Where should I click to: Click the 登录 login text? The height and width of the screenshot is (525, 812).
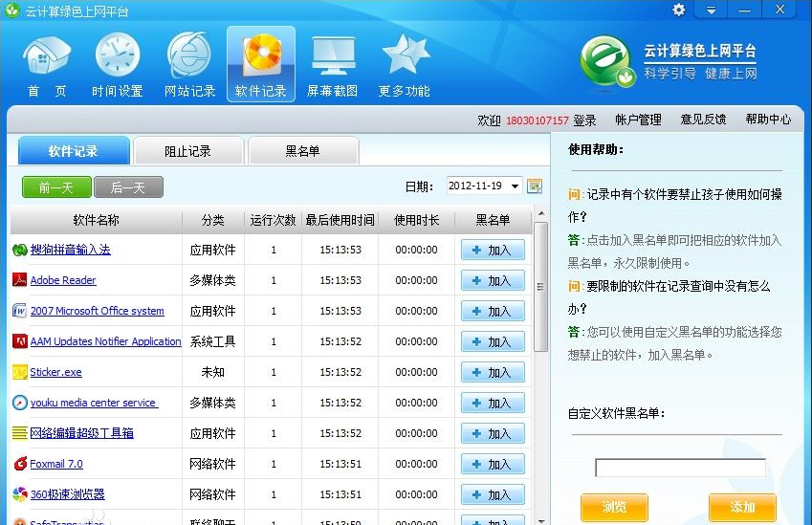pyautogui.click(x=584, y=120)
